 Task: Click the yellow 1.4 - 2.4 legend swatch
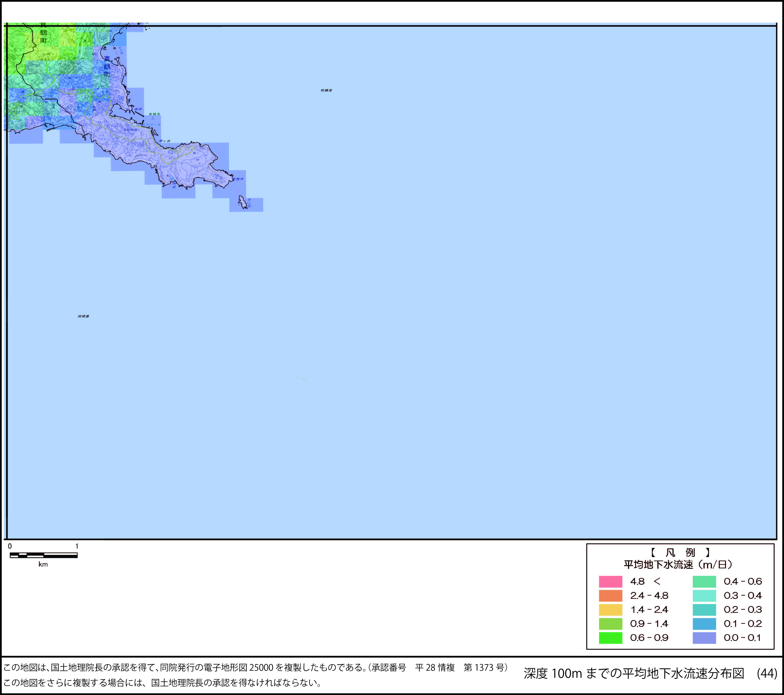click(x=610, y=610)
